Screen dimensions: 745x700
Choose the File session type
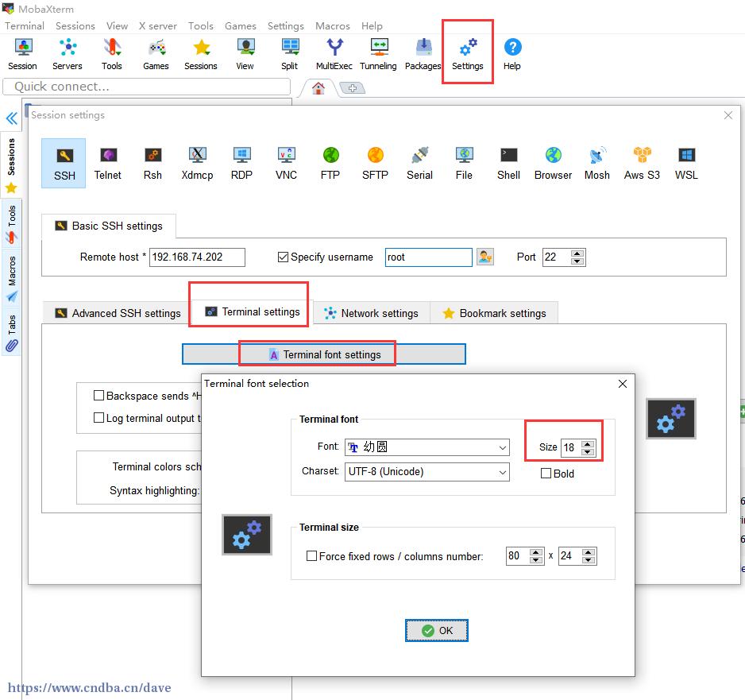(x=464, y=164)
